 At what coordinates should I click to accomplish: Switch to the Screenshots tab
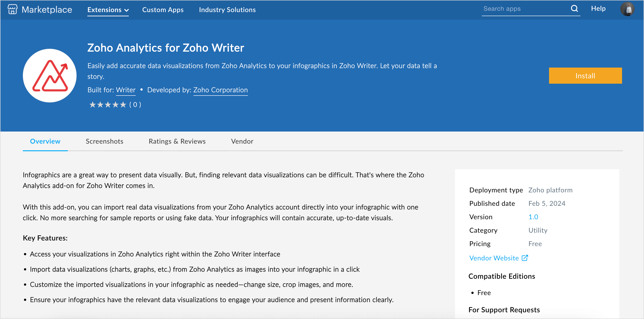tap(105, 141)
